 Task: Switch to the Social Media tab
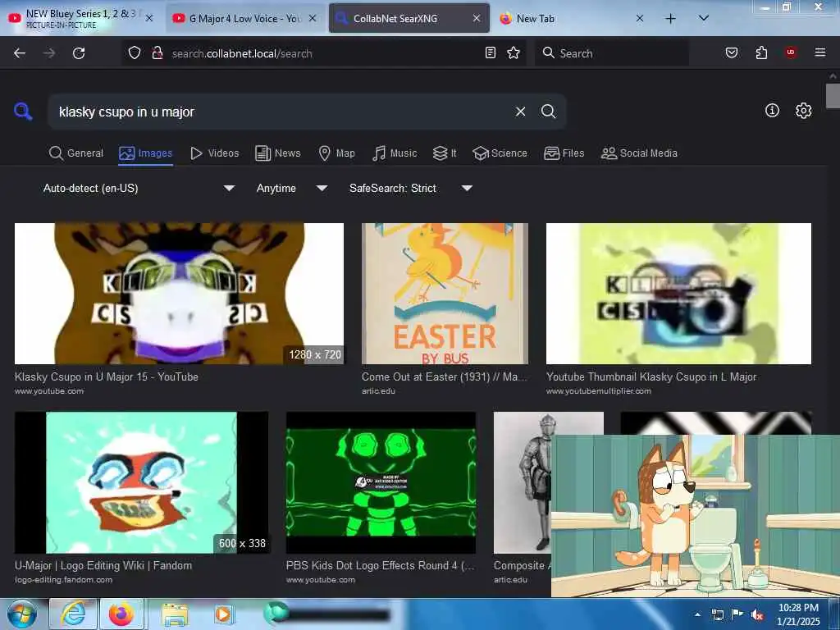coord(639,153)
